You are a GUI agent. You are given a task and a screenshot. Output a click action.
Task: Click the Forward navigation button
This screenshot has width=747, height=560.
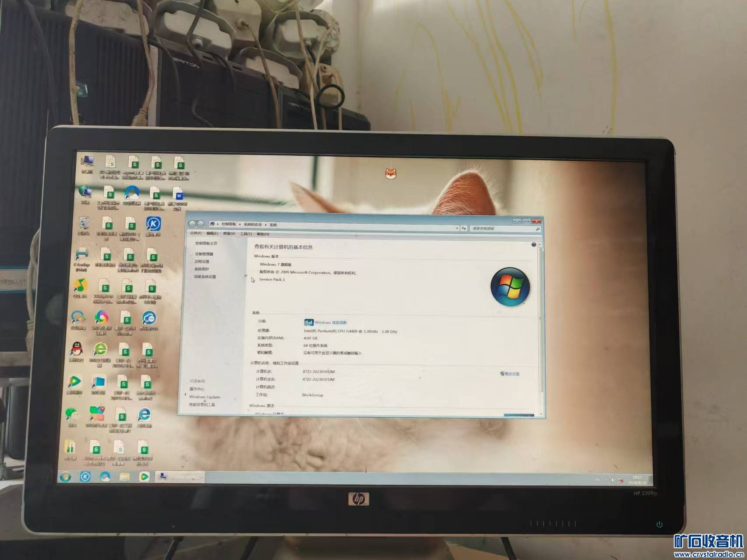[201, 224]
